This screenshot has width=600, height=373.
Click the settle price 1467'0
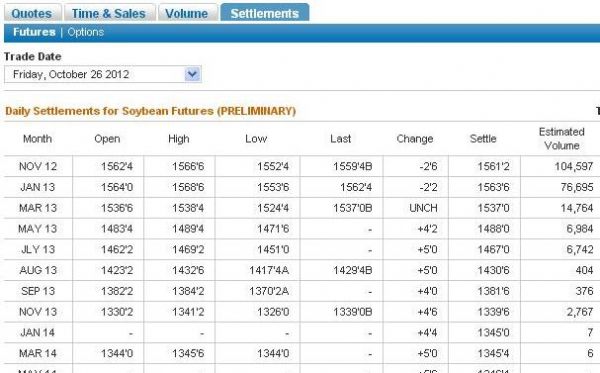494,249
